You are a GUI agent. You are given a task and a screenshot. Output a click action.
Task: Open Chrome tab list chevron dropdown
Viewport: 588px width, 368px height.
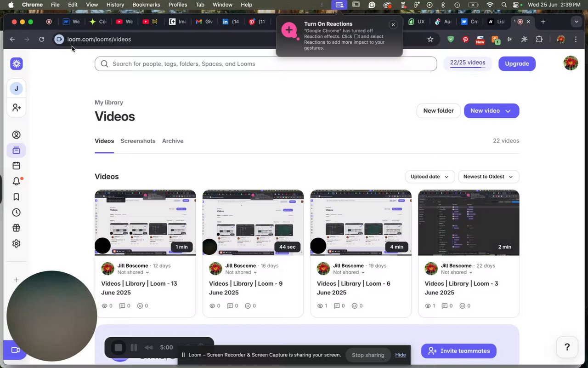click(x=576, y=22)
